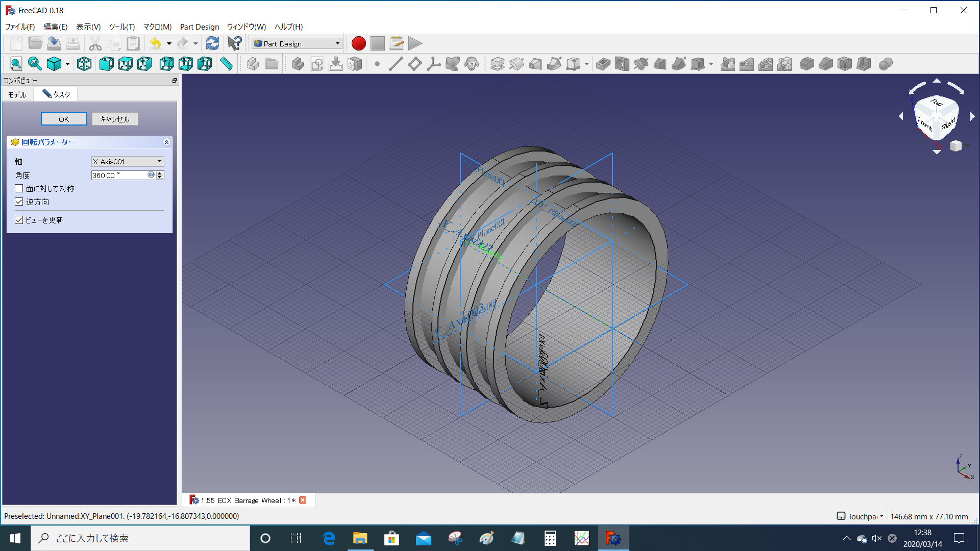980x551 pixels.
Task: Click the Fit Selection zoom icon
Action: [35, 64]
